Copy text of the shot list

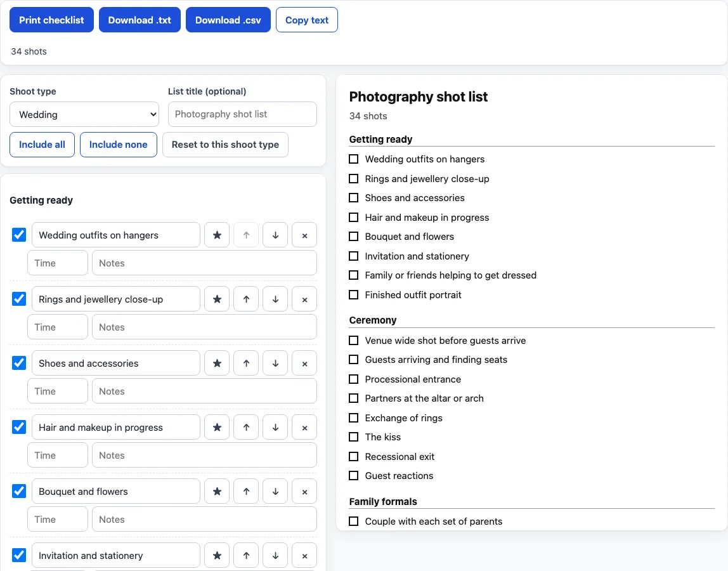307,20
